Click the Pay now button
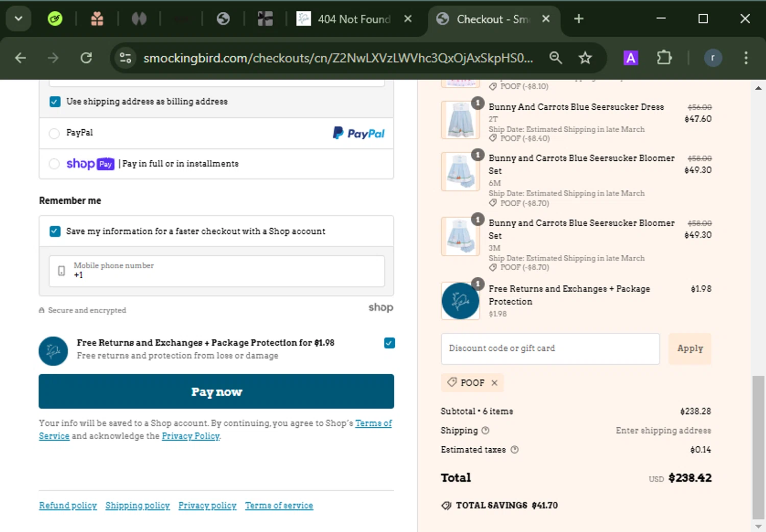The height and width of the screenshot is (532, 766). [217, 392]
